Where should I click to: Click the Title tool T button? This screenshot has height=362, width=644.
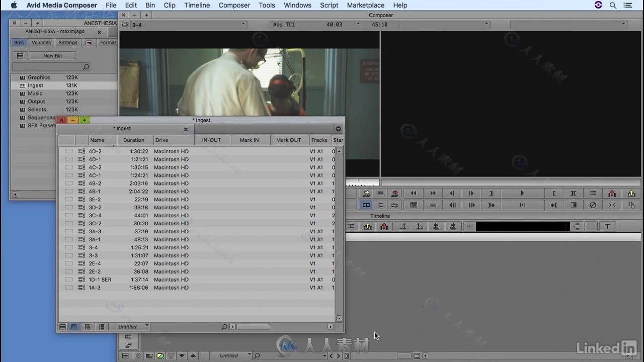(607, 227)
